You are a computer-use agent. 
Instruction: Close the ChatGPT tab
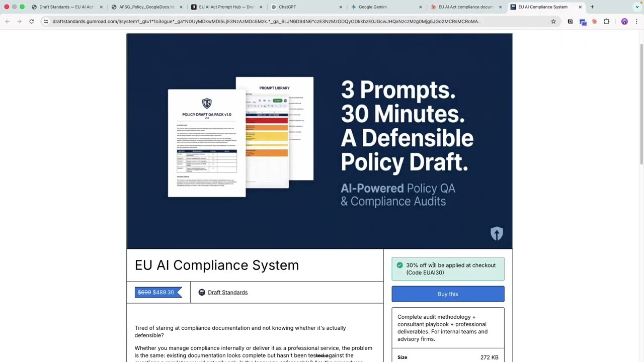click(341, 7)
